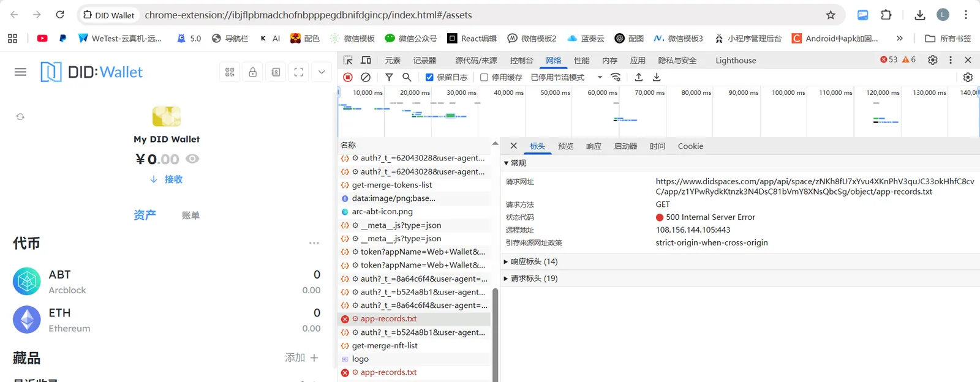Show more bookmarks chevron
This screenshot has width=980, height=382.
click(x=900, y=38)
